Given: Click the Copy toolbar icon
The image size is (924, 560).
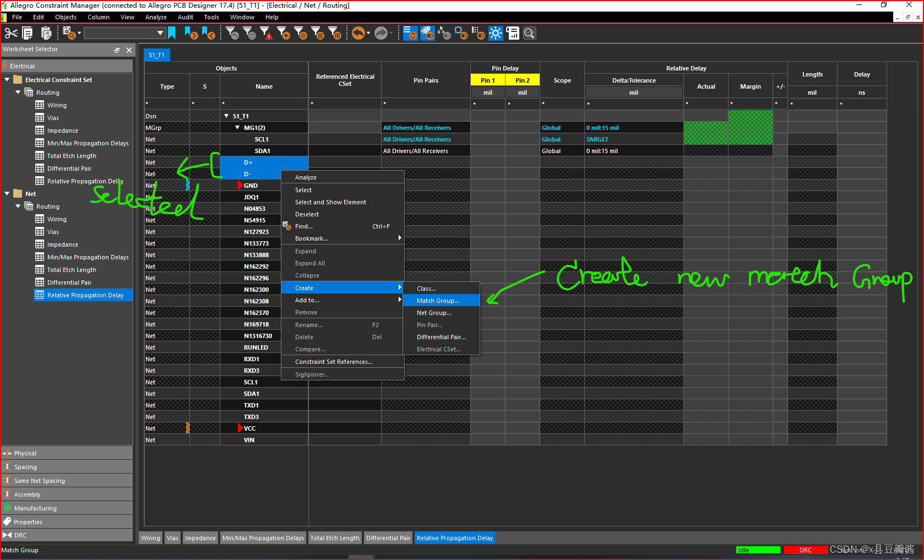Looking at the screenshot, I should (x=28, y=34).
